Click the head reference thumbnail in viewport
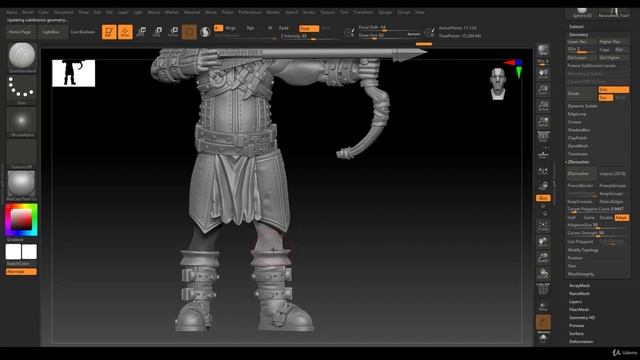Image resolution: width=640 pixels, height=360 pixels. [x=498, y=84]
